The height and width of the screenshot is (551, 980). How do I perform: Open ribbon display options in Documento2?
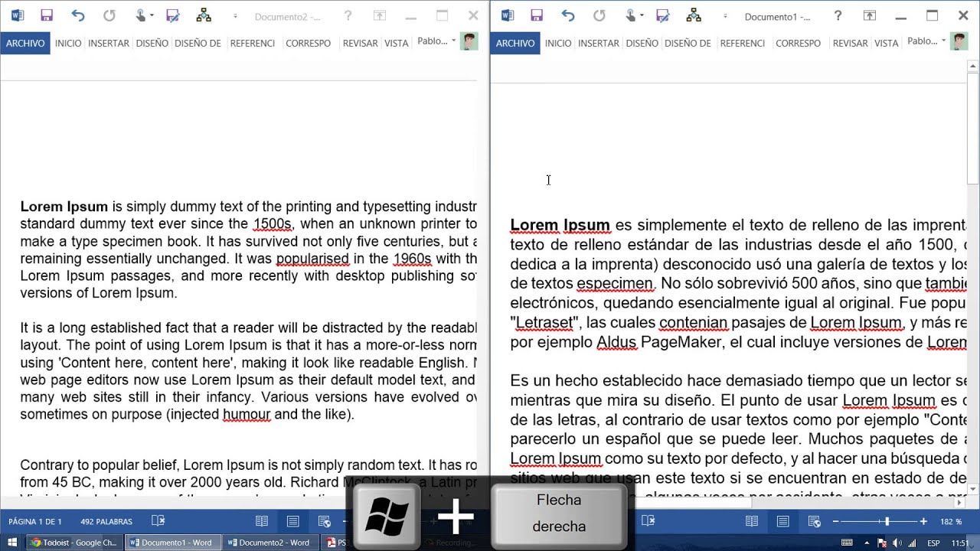379,15
